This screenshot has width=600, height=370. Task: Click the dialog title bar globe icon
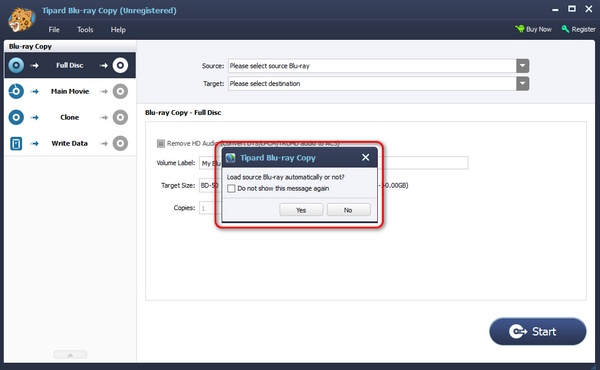[x=230, y=158]
